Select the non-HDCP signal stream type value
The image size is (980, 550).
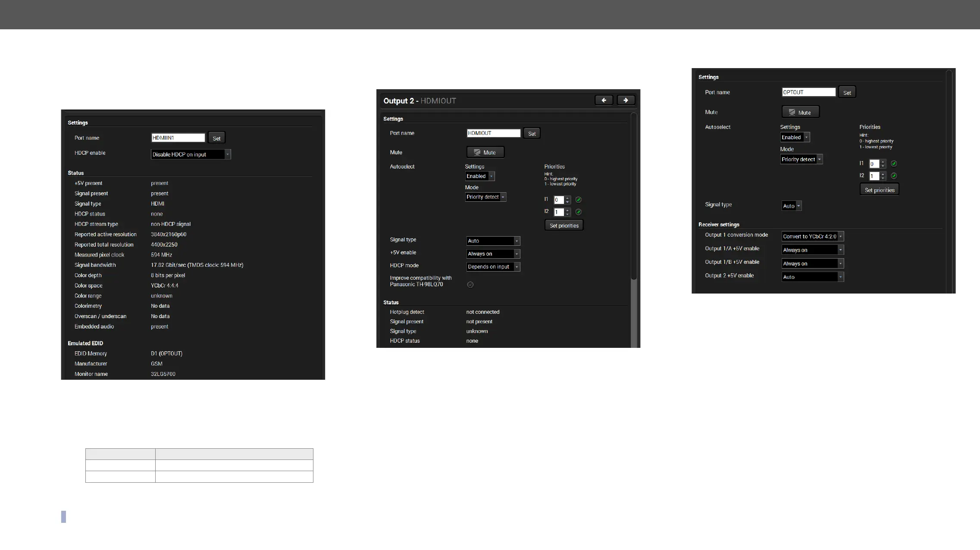click(x=171, y=224)
